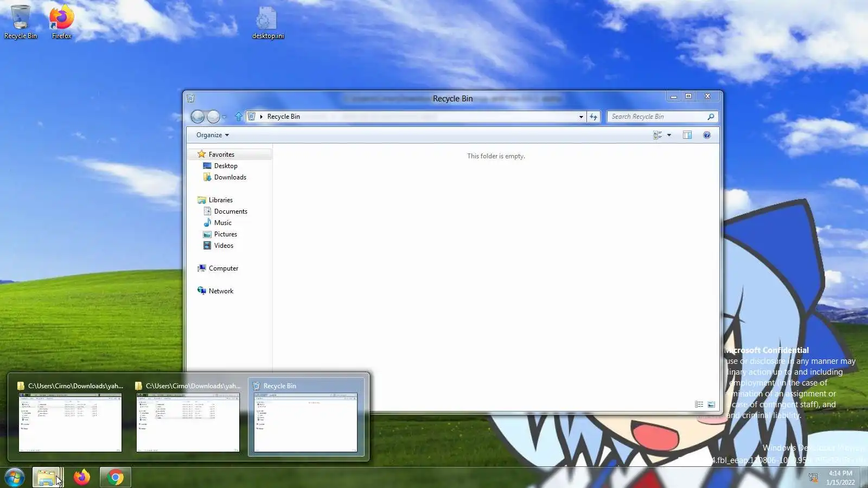Open the recent pages dropdown beside Forward
This screenshot has height=488, width=868.
pyautogui.click(x=224, y=117)
